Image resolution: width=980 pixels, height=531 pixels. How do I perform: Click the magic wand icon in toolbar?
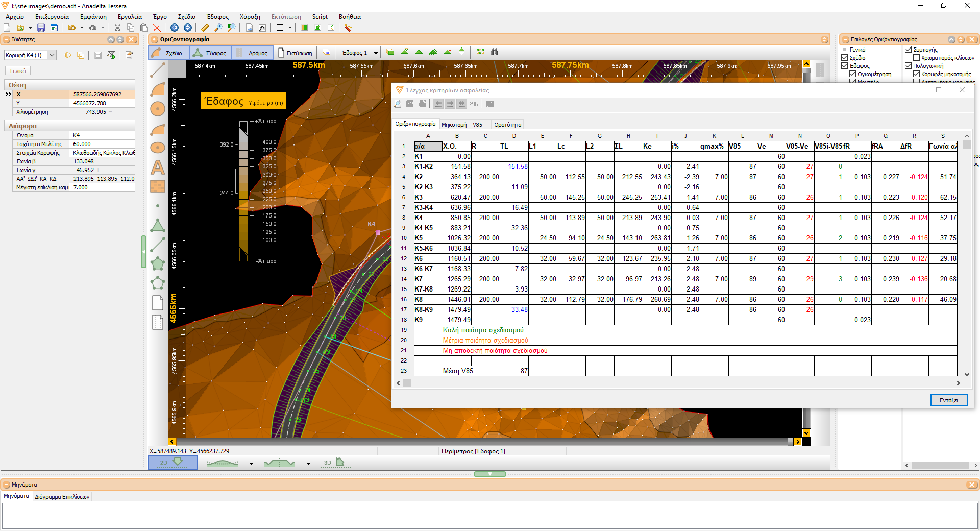tap(348, 28)
